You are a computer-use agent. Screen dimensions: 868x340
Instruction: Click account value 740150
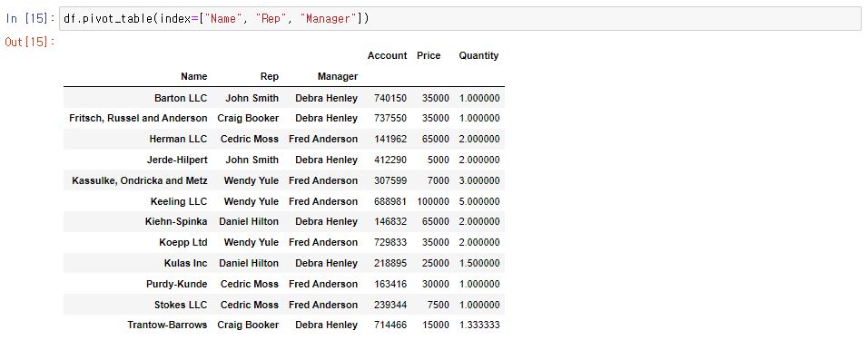(390, 99)
